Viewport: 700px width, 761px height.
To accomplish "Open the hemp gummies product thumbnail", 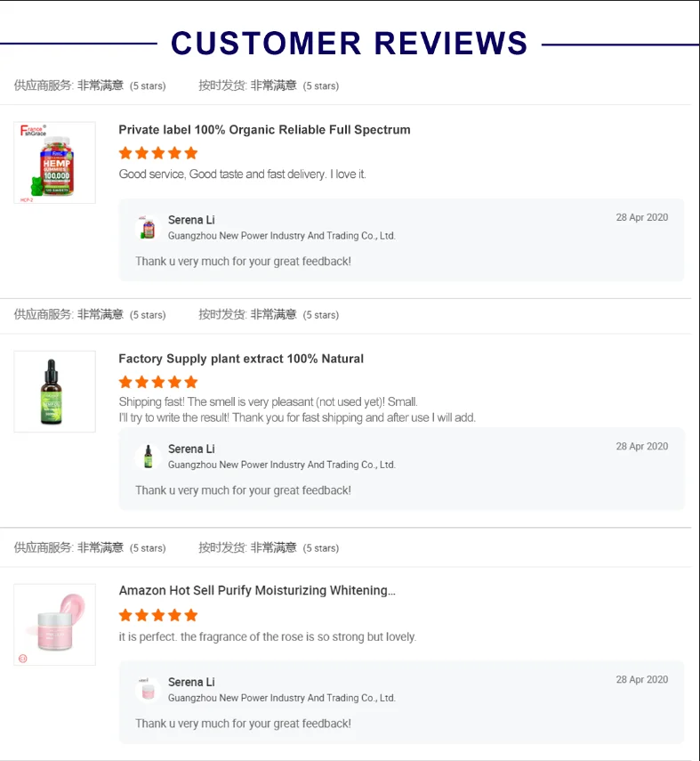I will pyautogui.click(x=54, y=163).
